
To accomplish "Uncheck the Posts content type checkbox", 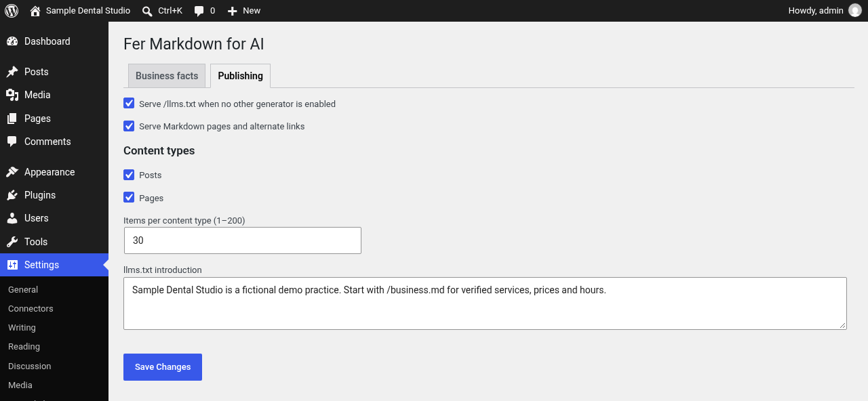I will tap(129, 175).
